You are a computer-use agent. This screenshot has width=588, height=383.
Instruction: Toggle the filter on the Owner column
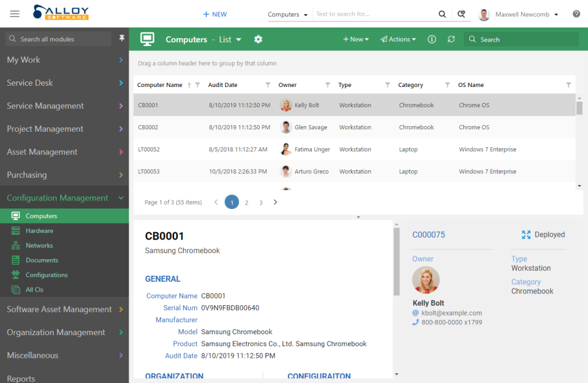tap(328, 85)
